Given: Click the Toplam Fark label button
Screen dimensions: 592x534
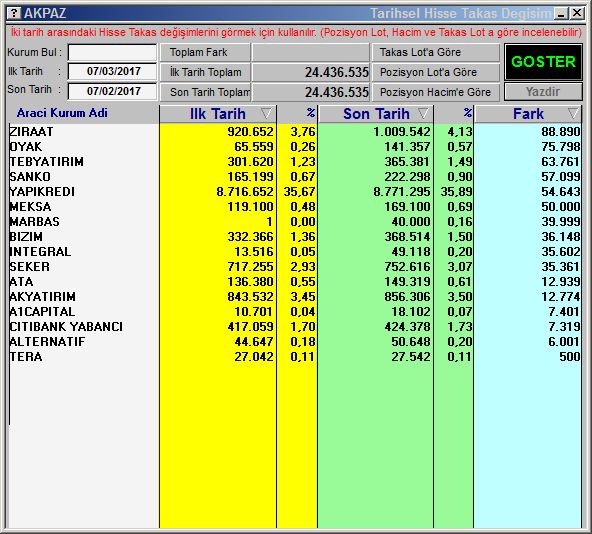Looking at the screenshot, I should click(205, 52).
